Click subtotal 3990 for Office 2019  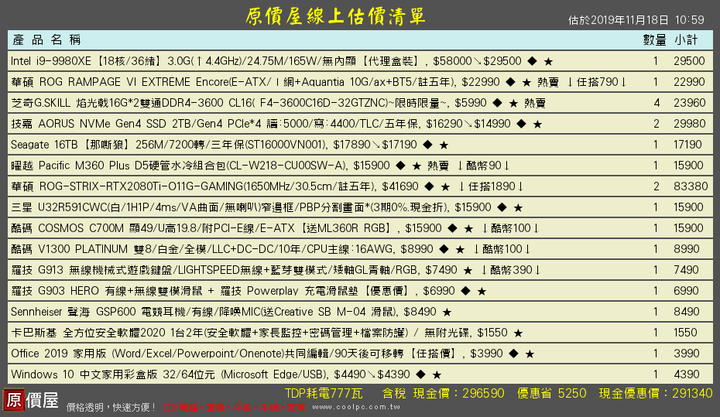click(x=686, y=354)
